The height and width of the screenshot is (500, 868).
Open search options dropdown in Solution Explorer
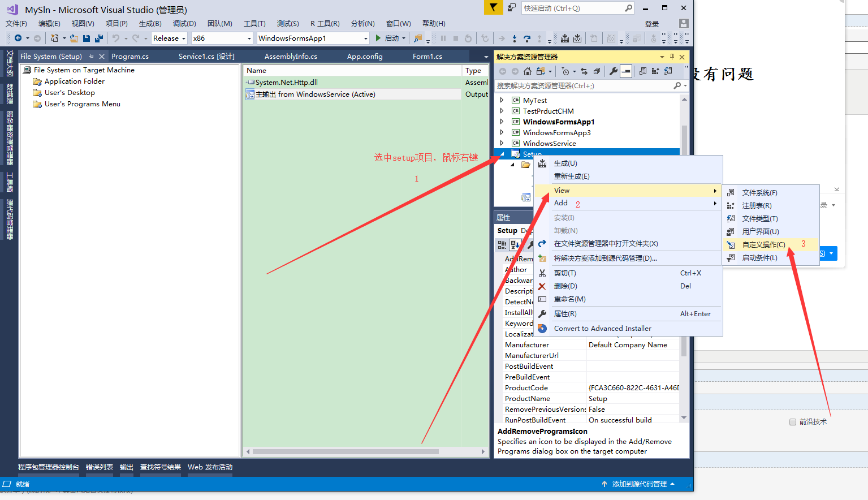pyautogui.click(x=685, y=86)
